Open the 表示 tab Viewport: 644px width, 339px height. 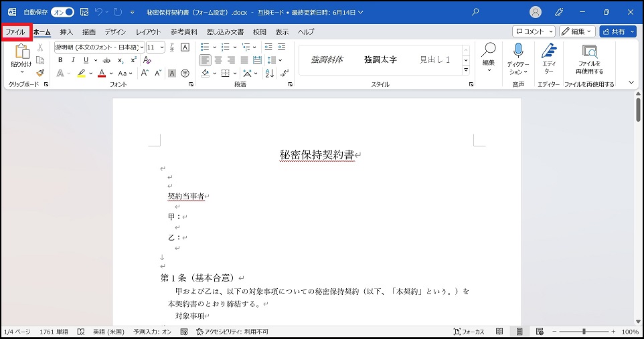282,32
